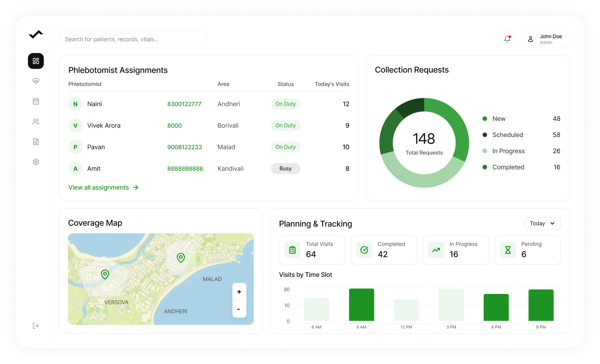The image size is (600, 364).
Task: Click in the patient search field
Action: point(133,39)
